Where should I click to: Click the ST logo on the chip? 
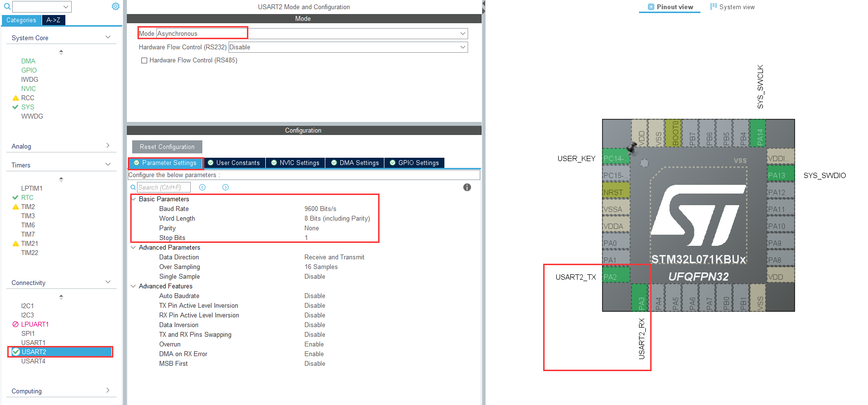698,215
